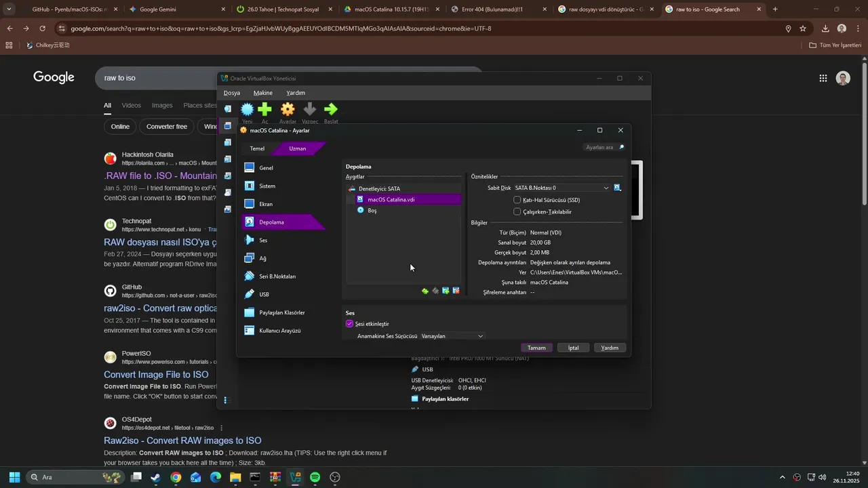Click the Converter free filter chip
Viewport: 868px width, 488px height.
(x=167, y=127)
